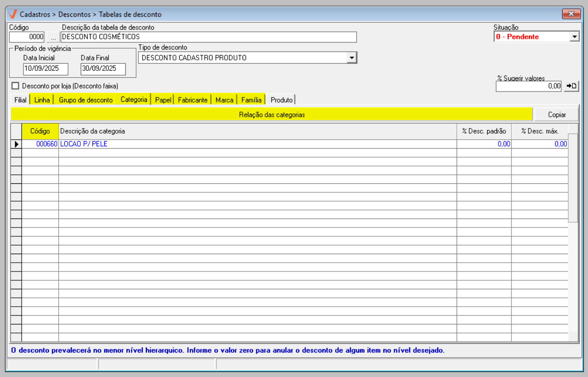Expand the Tipo de desconto dropdown
This screenshot has height=377, width=588.
click(351, 58)
